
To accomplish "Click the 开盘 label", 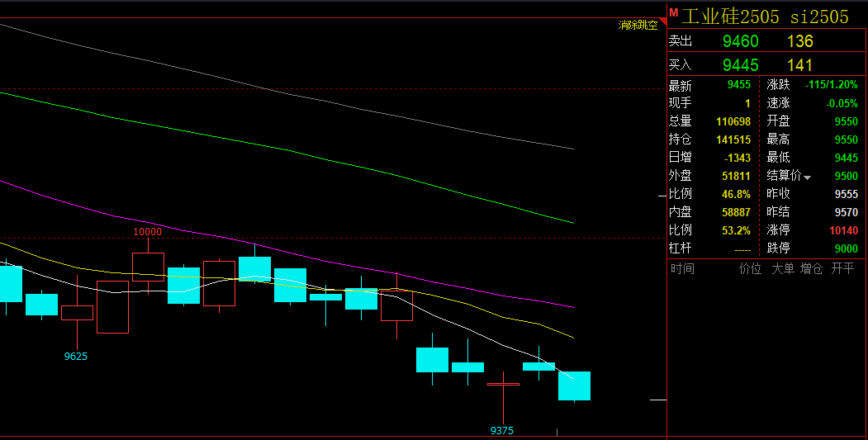I will tap(778, 121).
